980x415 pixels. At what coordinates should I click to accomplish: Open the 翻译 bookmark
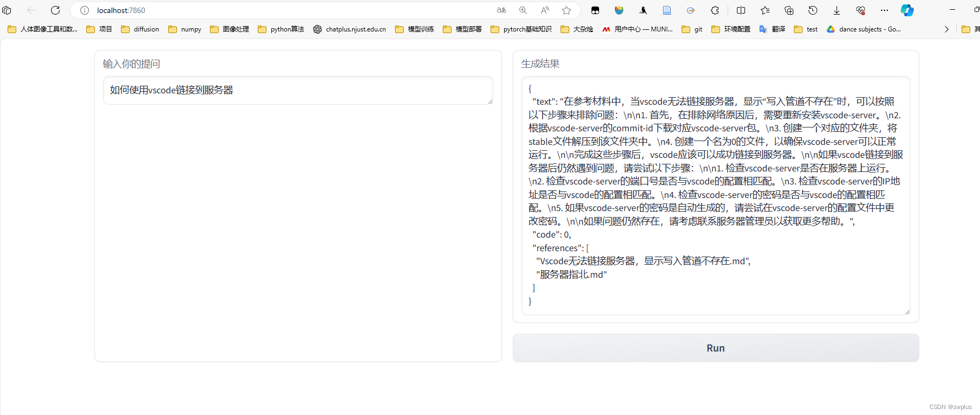pos(772,29)
